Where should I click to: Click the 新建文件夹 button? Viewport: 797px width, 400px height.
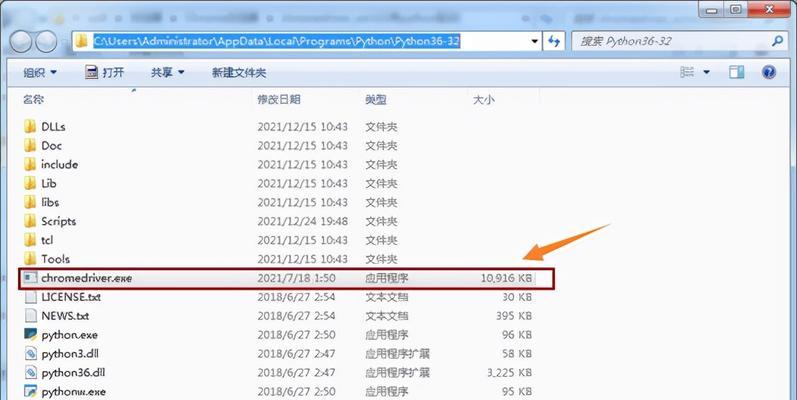[x=239, y=73]
